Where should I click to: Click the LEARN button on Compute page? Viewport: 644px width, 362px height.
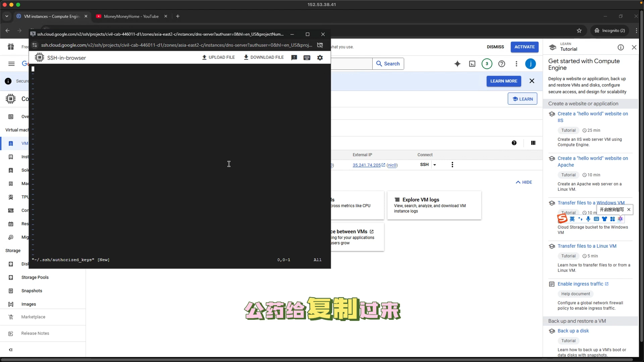(x=523, y=99)
